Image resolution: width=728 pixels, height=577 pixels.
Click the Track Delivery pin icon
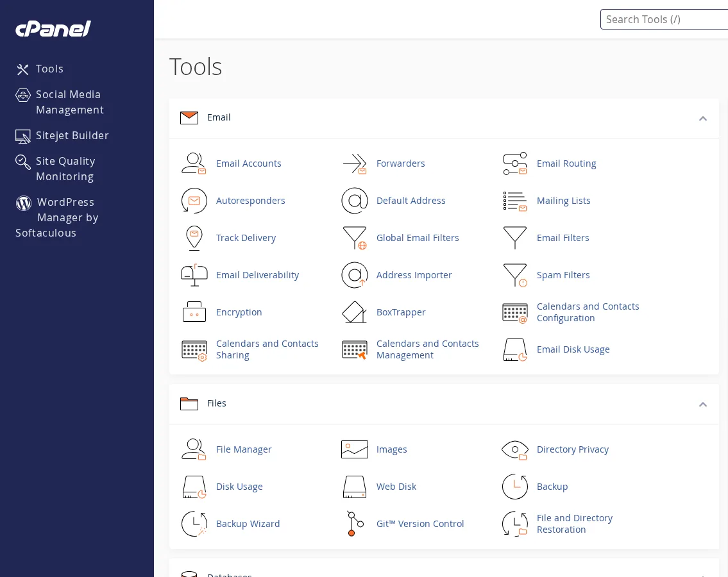(194, 238)
